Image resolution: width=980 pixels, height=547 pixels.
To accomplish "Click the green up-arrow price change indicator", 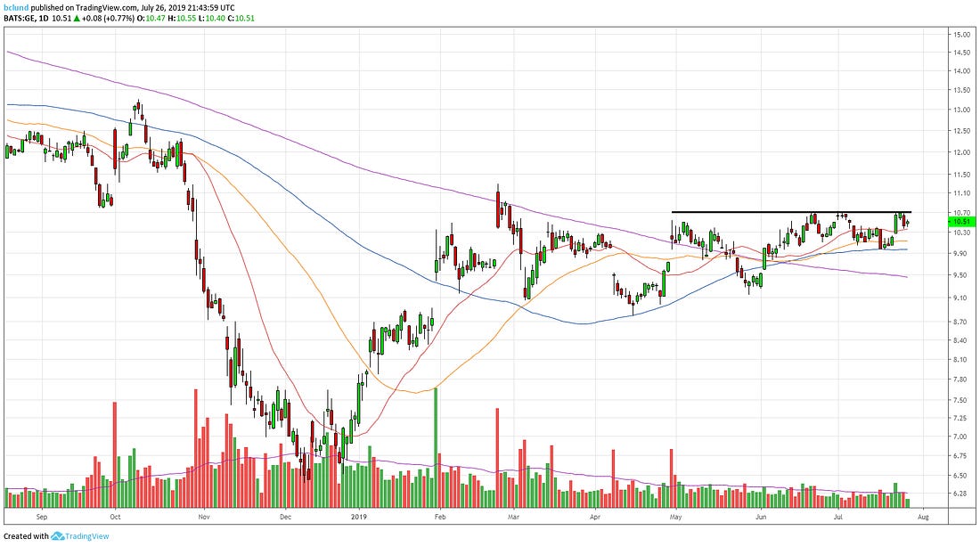I will coord(78,18).
